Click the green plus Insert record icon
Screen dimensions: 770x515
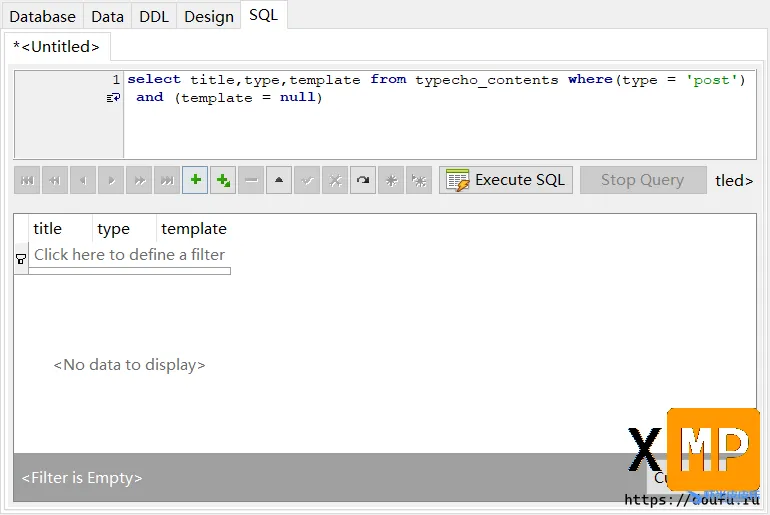pos(196,180)
